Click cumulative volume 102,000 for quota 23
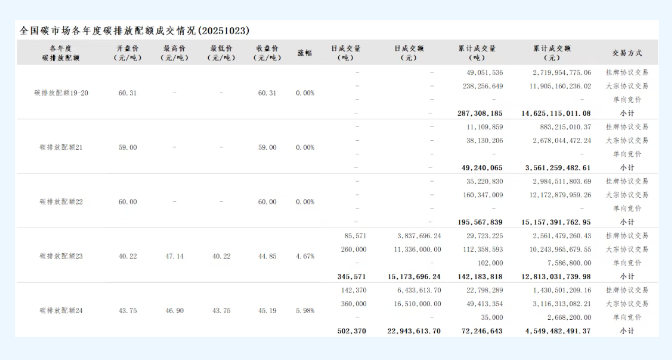672x360 pixels. pos(490,264)
